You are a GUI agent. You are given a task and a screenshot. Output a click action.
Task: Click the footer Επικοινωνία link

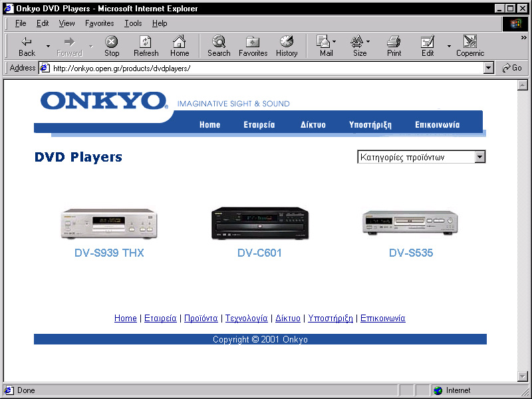point(383,319)
